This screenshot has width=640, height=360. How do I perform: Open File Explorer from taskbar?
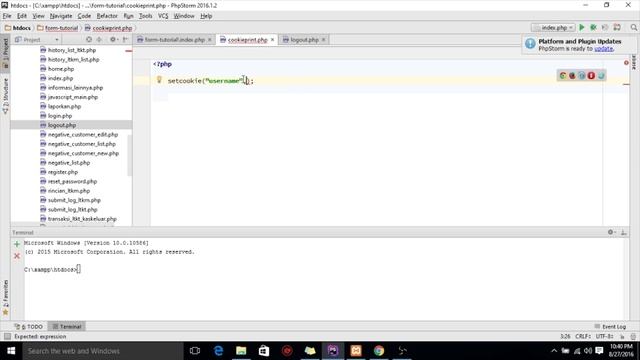[x=241, y=351]
